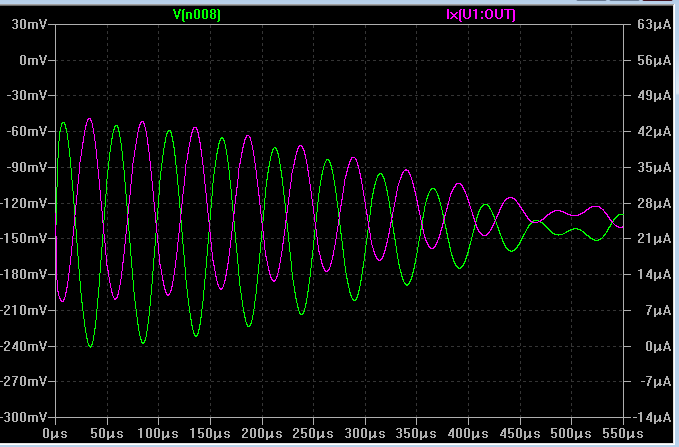Click the -210mV left axis label

click(x=23, y=310)
